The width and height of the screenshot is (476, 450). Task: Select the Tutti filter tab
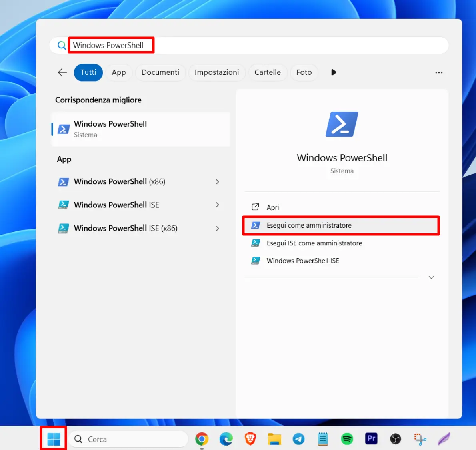(x=88, y=72)
